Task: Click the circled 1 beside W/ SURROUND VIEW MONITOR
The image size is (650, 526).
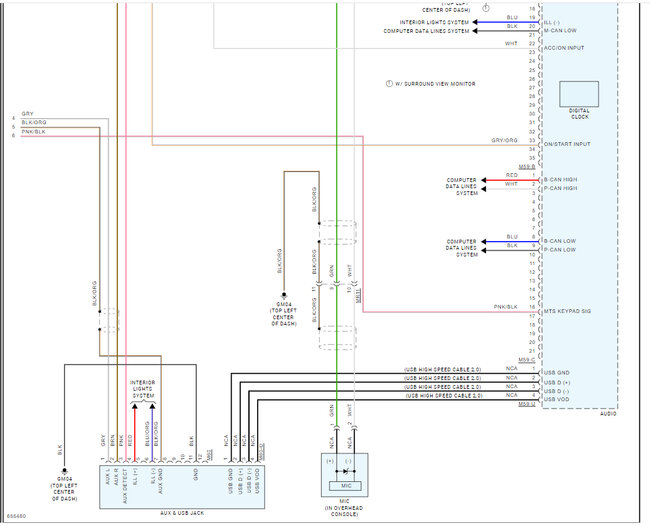Action: 389,84
